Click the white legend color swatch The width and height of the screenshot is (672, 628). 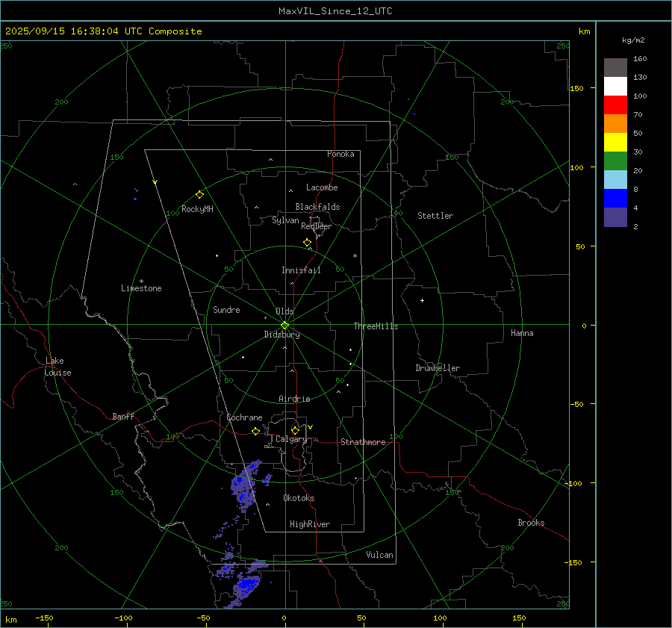pyautogui.click(x=615, y=87)
